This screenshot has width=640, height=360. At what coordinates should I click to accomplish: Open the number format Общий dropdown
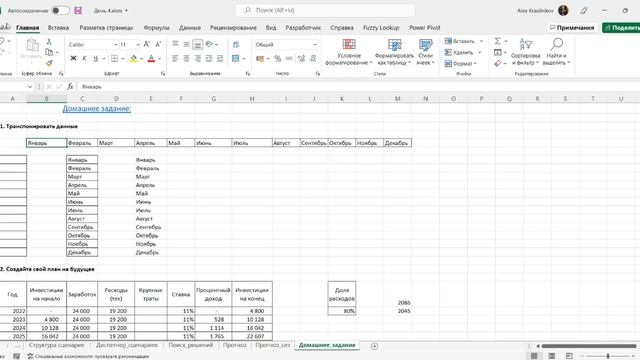(x=315, y=44)
